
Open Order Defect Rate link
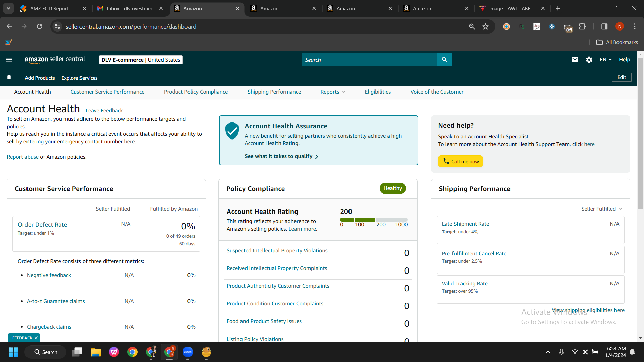click(x=42, y=225)
